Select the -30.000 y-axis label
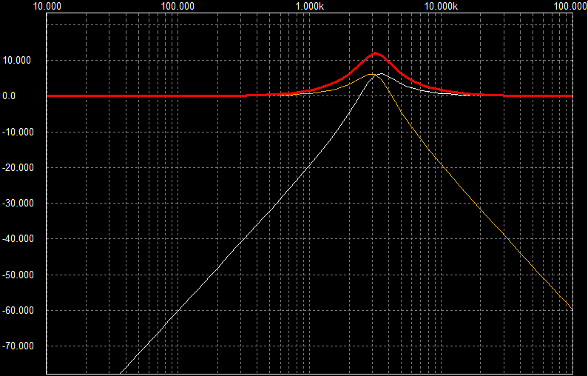This screenshot has height=376, width=588. point(18,203)
